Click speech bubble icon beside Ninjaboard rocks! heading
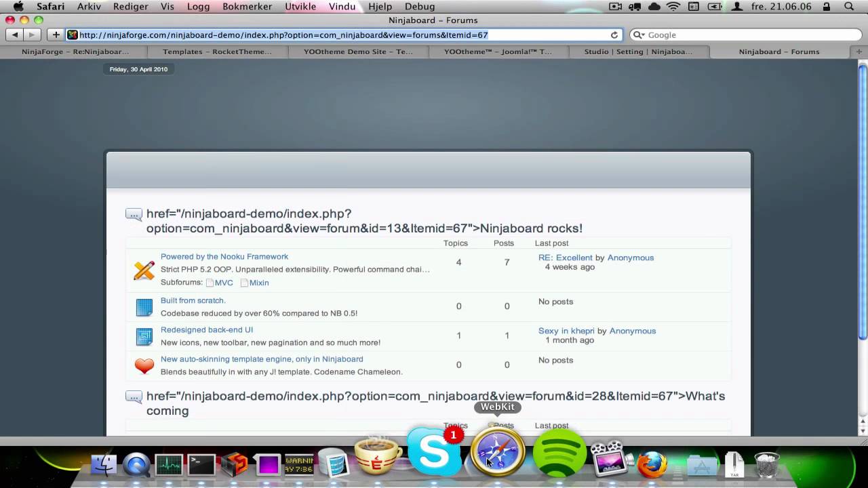The height and width of the screenshot is (488, 868). (x=134, y=215)
